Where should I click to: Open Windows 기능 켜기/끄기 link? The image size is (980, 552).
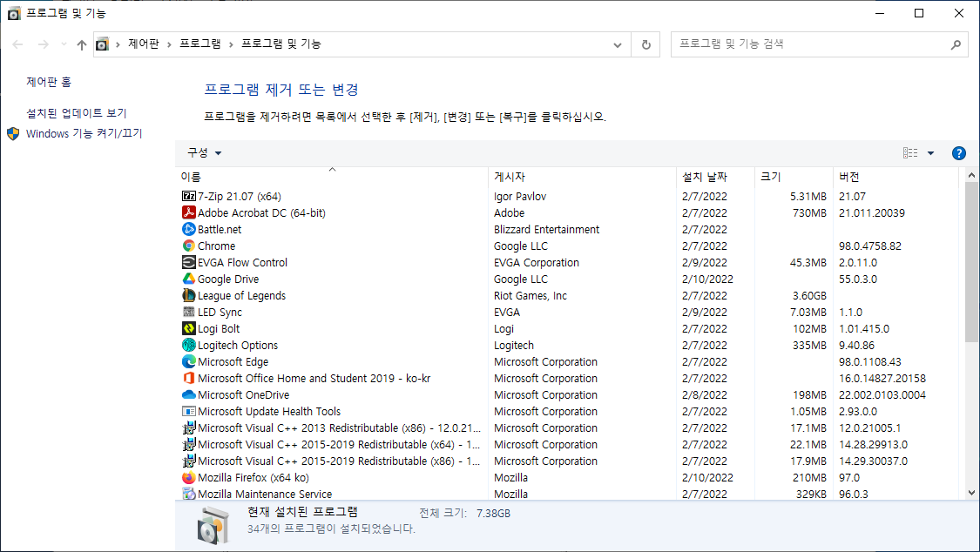pyautogui.click(x=84, y=133)
